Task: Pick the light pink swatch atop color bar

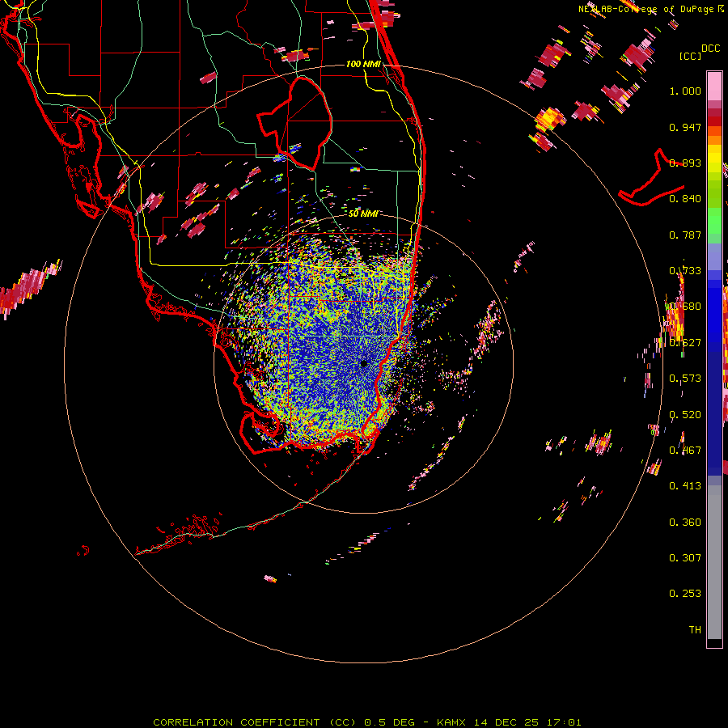Action: tap(714, 86)
